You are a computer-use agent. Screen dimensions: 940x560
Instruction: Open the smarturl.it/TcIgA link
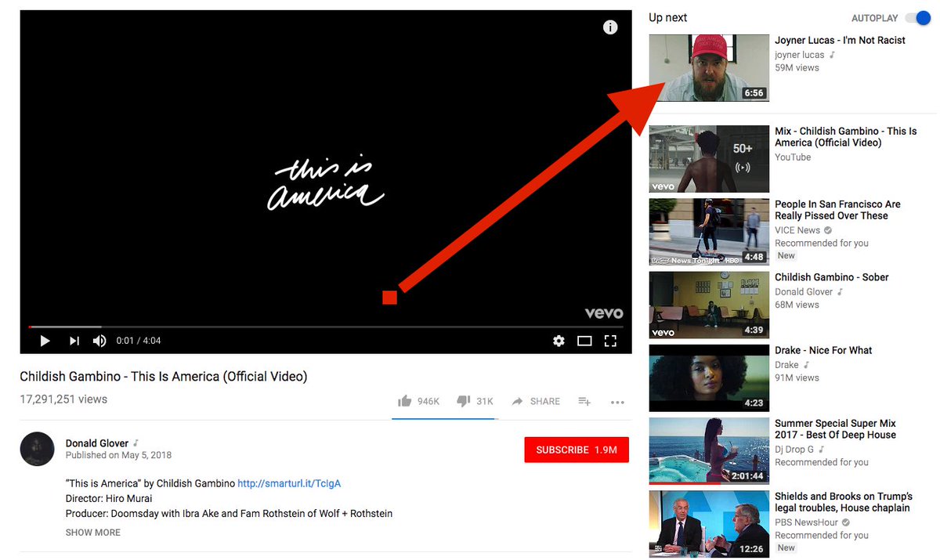[289, 483]
